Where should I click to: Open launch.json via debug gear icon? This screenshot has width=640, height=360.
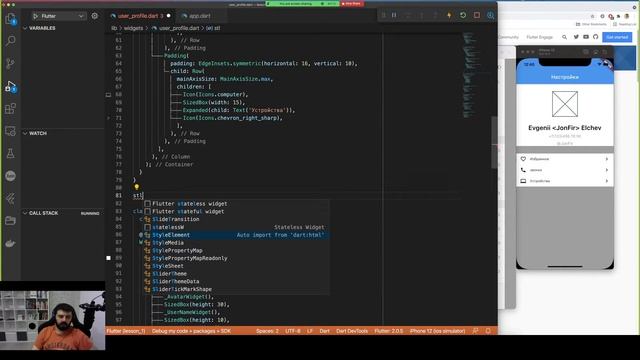(x=95, y=16)
